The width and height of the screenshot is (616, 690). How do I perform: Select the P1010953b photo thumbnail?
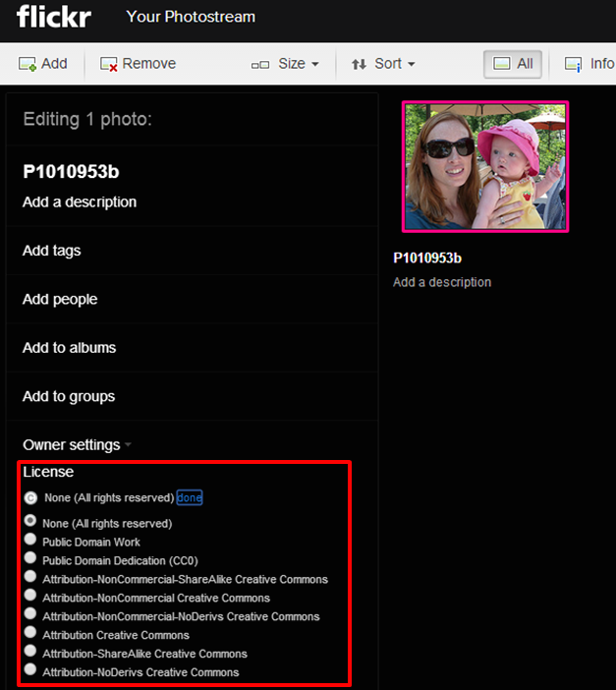click(x=485, y=167)
